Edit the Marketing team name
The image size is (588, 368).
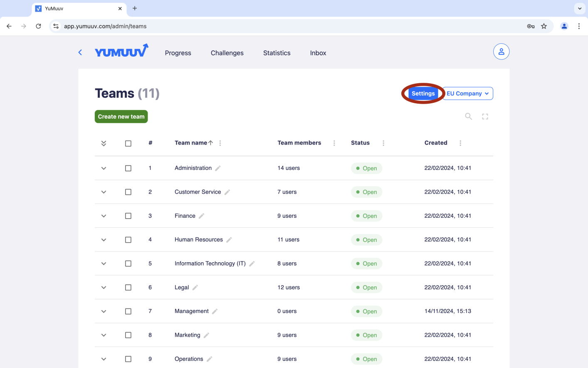(206, 335)
